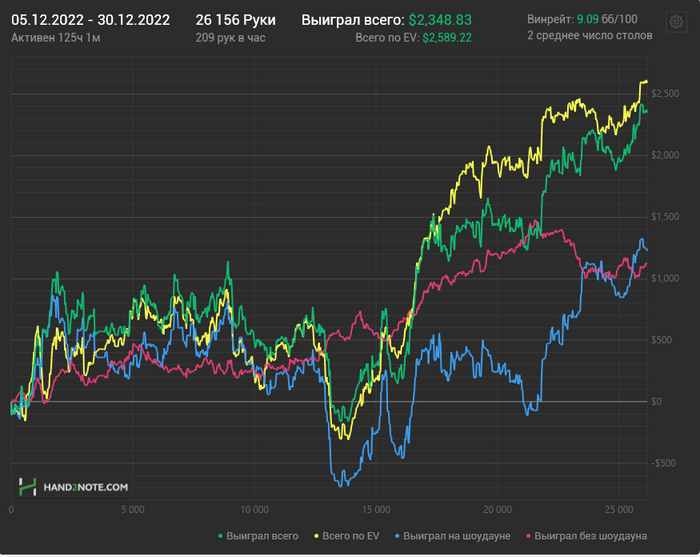Click the 'Активен 125ч 1м' text
This screenshot has width=700, height=557.
pyautogui.click(x=56, y=38)
